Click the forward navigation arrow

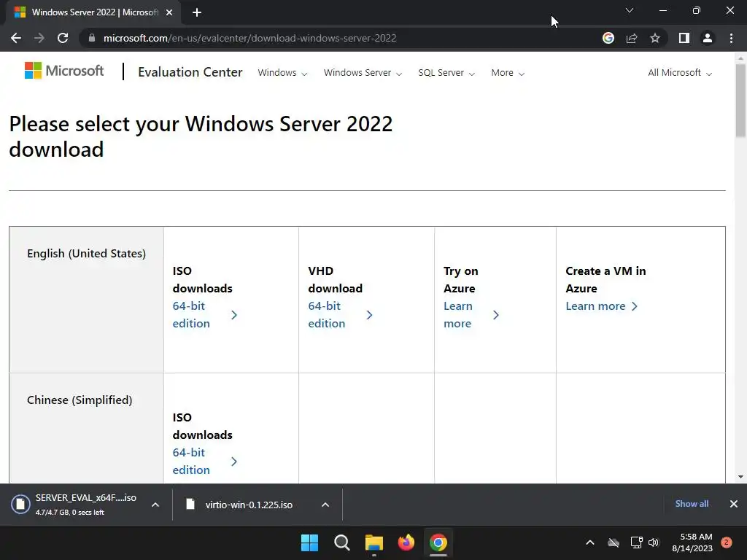click(x=39, y=38)
